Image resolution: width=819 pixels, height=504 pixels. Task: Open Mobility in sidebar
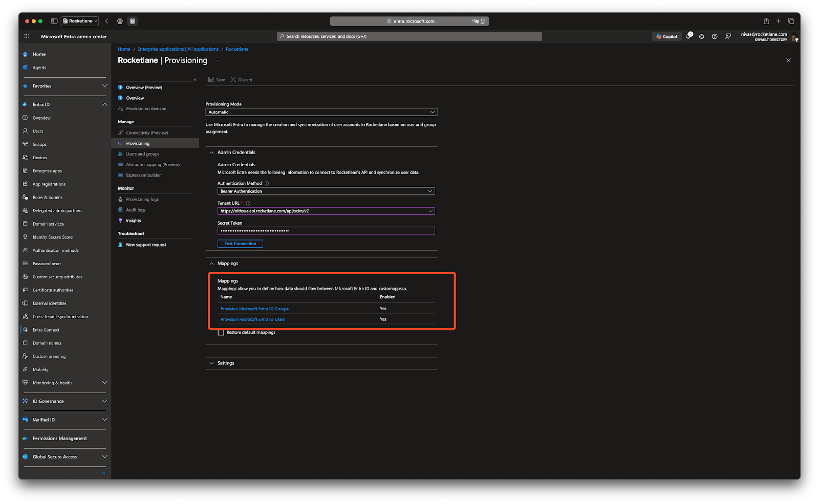pos(40,369)
